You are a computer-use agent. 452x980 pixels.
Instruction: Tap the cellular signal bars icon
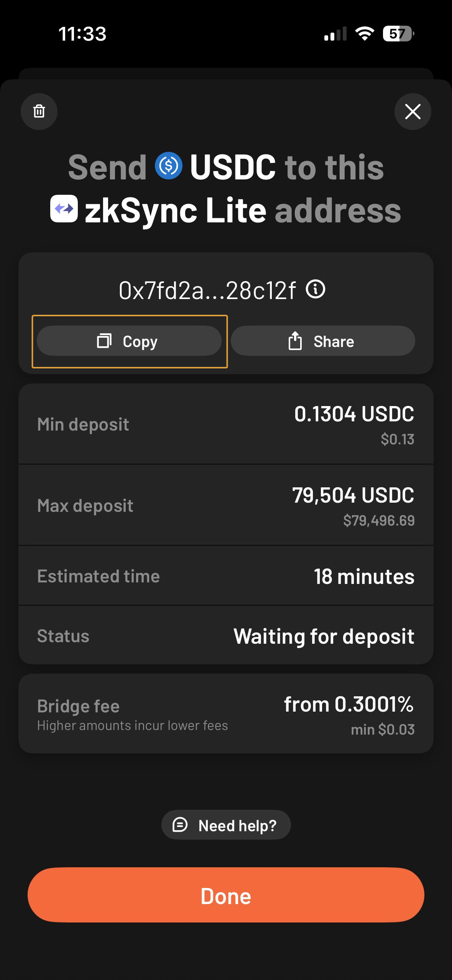pyautogui.click(x=335, y=34)
